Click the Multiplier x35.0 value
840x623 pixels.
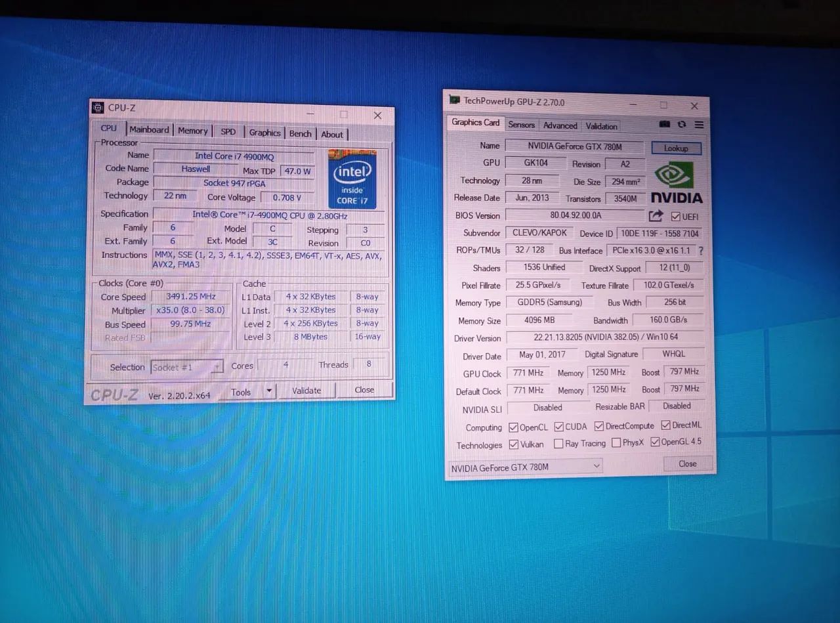[x=191, y=311]
